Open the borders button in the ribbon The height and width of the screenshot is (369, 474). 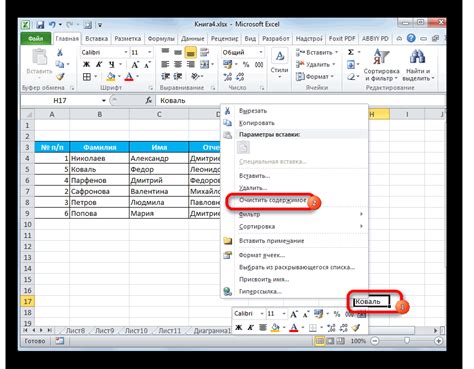[x=87, y=77]
